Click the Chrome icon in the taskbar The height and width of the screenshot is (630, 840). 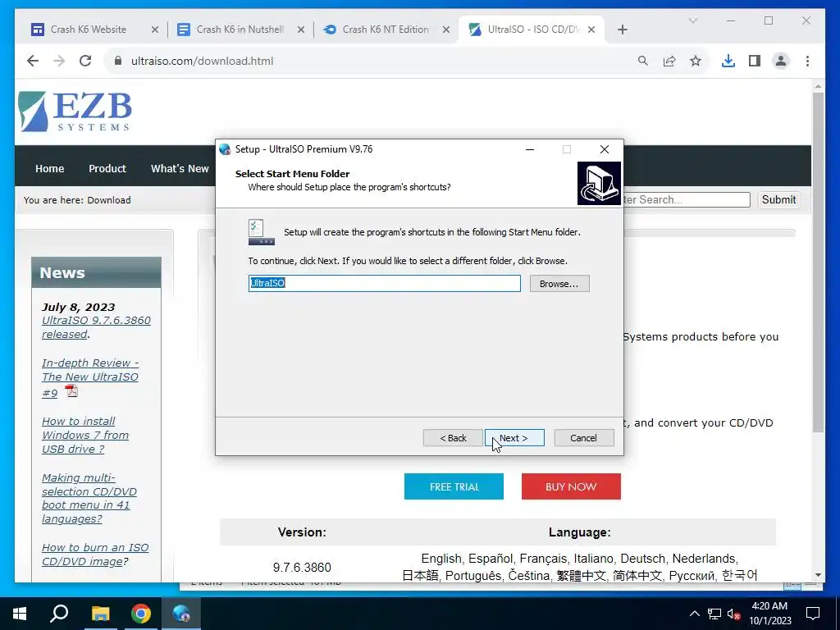pos(141,614)
